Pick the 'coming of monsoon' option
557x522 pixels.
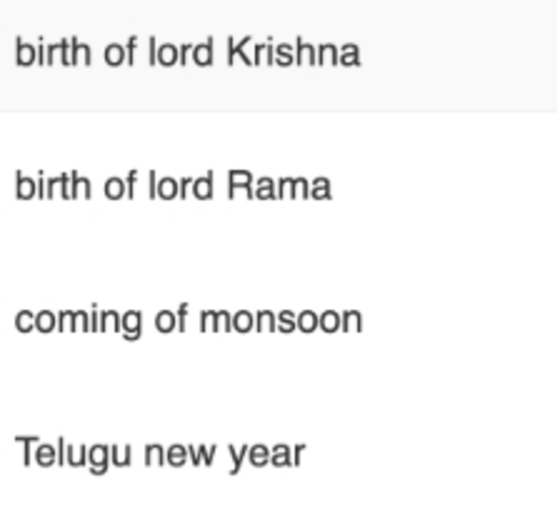coord(278,320)
